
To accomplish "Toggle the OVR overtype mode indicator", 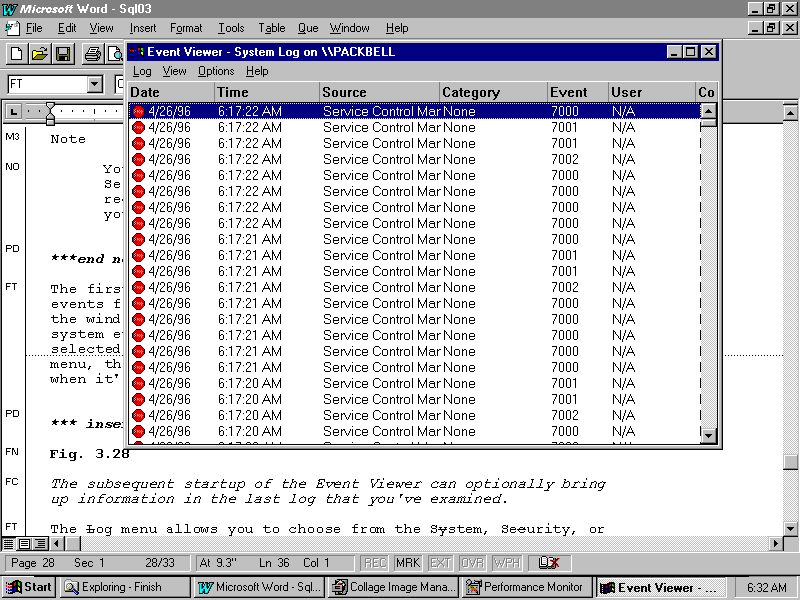I will coord(471,563).
